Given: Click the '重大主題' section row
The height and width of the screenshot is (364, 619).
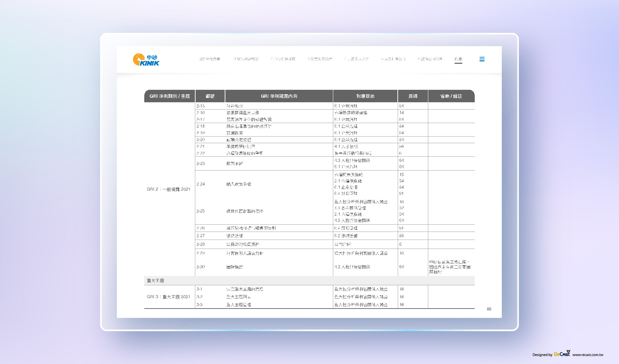Looking at the screenshot, I should [x=309, y=280].
